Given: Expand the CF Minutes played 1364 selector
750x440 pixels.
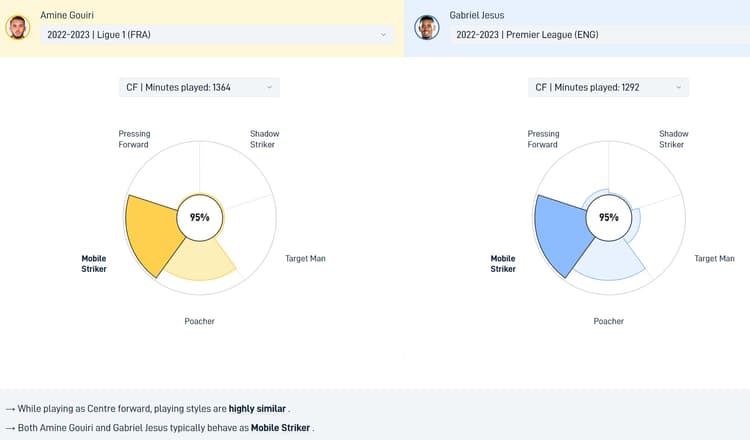Looking at the screenshot, I should pyautogui.click(x=199, y=88).
